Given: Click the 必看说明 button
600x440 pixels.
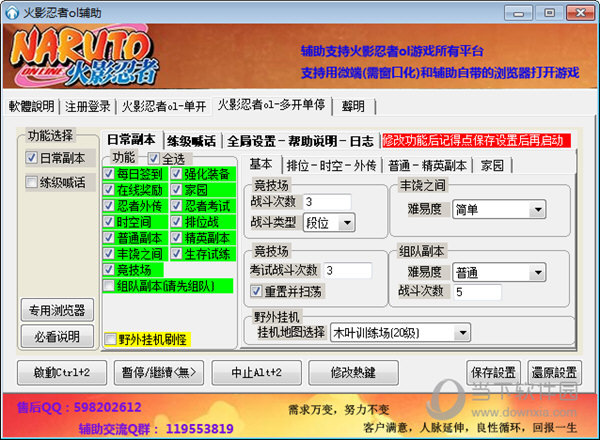Looking at the screenshot, I should tap(57, 336).
